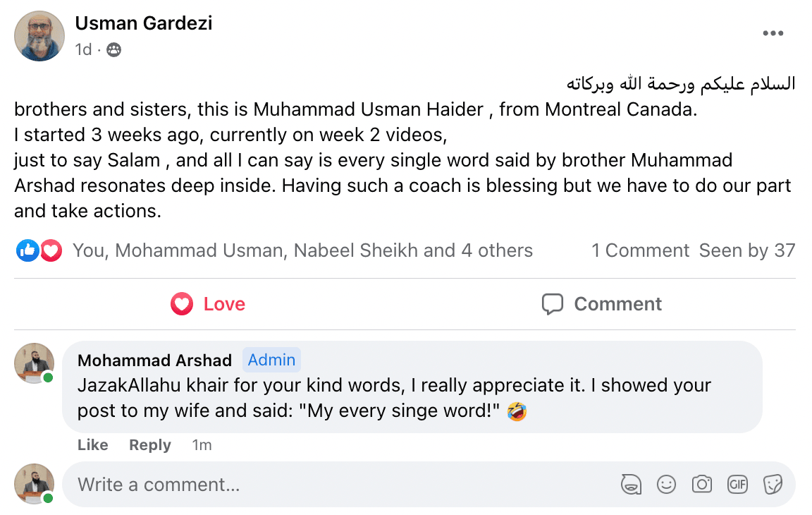812x515 pixels.
Task: Click the blue thumbs-up reaction icon
Action: point(27,250)
